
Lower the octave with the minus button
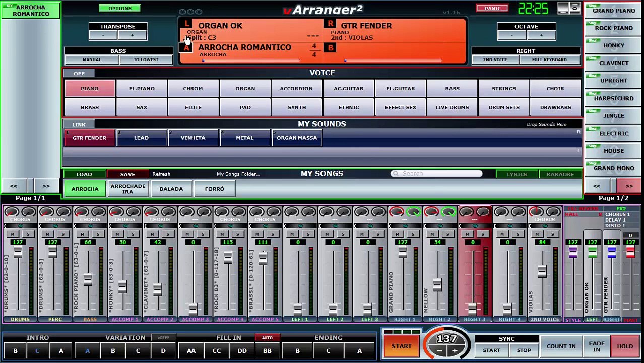click(x=511, y=35)
